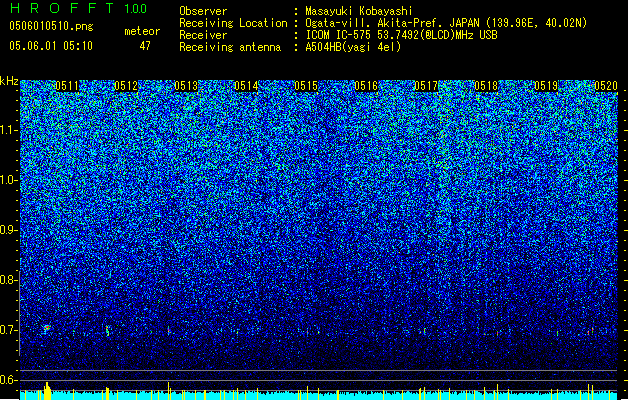The width and height of the screenshot is (629, 400).
Task: Click the 'meteor' label text
Action: coord(142,31)
